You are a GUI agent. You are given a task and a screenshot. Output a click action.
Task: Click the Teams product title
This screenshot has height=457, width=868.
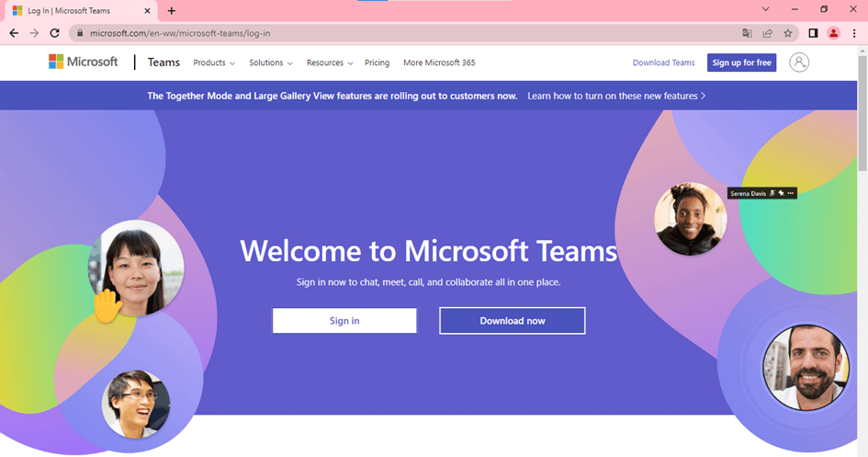coord(163,62)
